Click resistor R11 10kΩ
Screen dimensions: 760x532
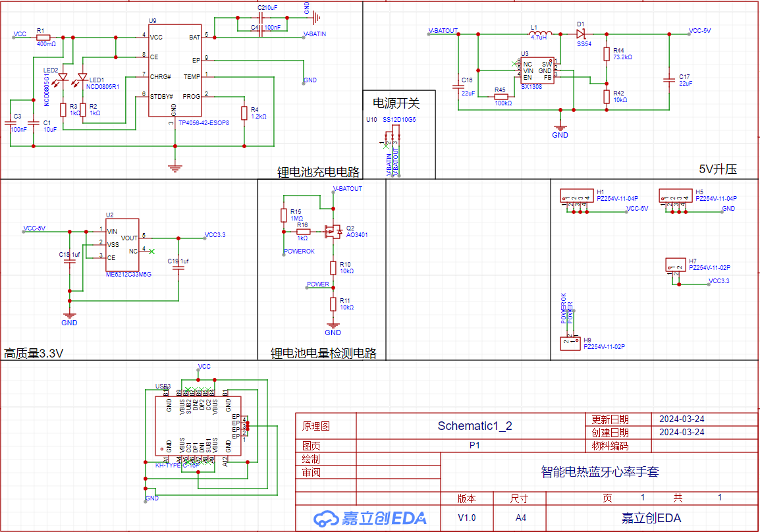[333, 304]
